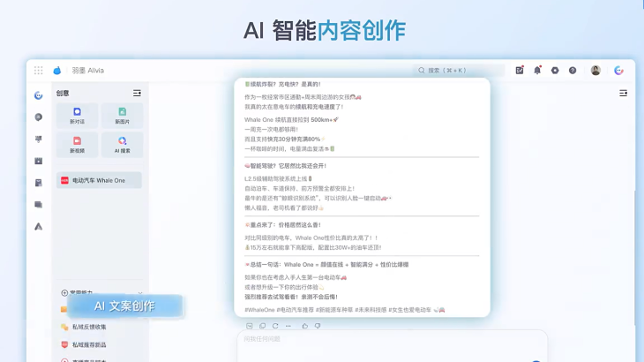Open the app grid launcher icon
644x362 pixels.
coord(38,71)
